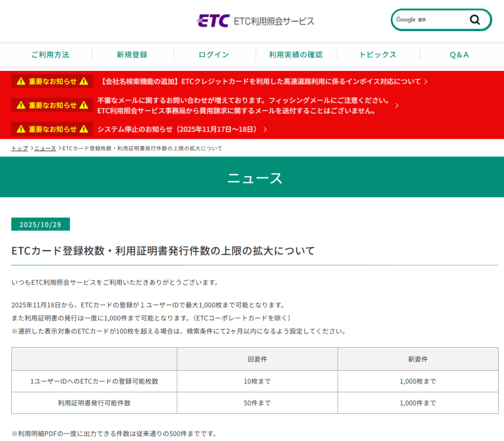This screenshot has width=504, height=441.
Task: Click the ETC利用照会サービス site title text
Action: click(274, 21)
